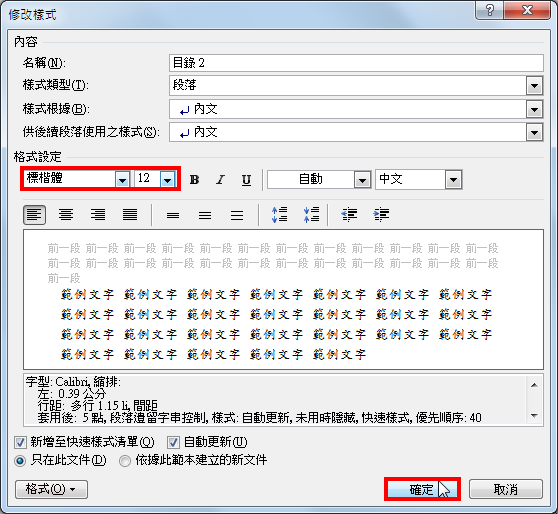Open font size 12 dropdown
This screenshot has width=558, height=514.
(x=168, y=179)
